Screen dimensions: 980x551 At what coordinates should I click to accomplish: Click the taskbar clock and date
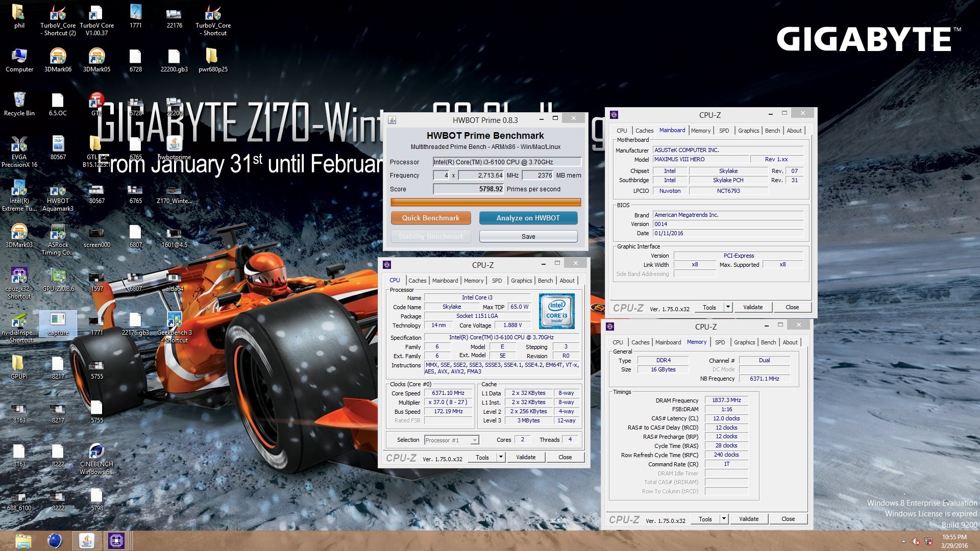tap(954, 541)
